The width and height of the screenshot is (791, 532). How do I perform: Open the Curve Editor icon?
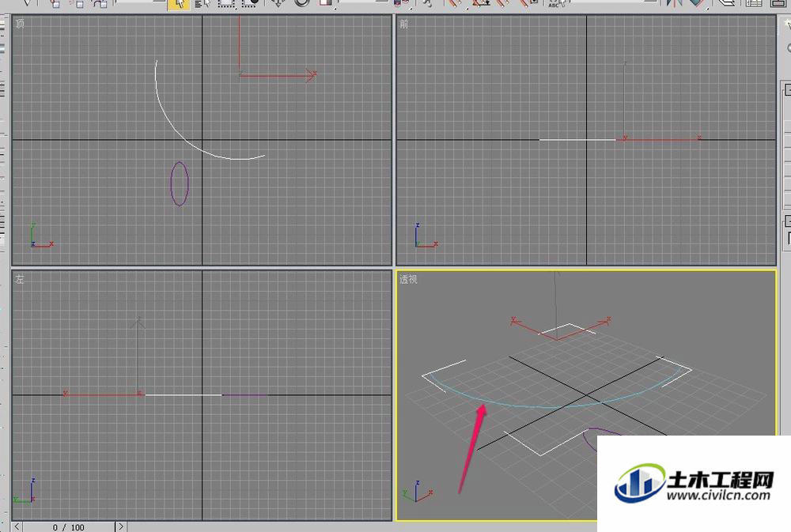tap(754, 3)
